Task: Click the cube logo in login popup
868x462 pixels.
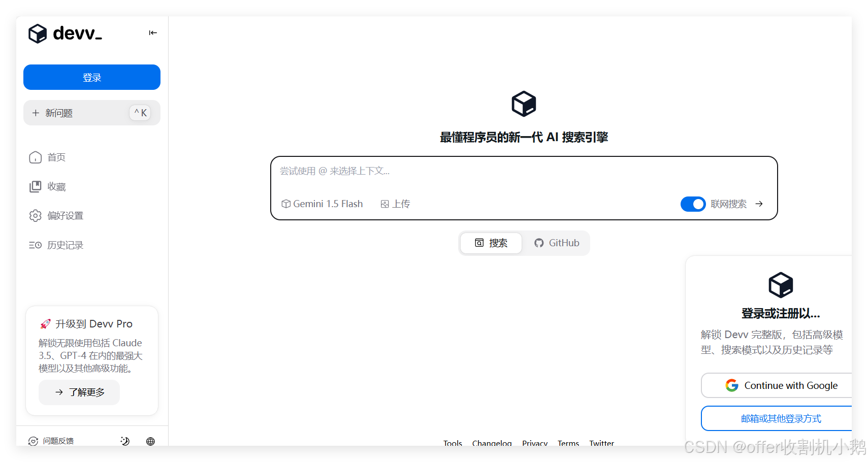Action: click(781, 285)
